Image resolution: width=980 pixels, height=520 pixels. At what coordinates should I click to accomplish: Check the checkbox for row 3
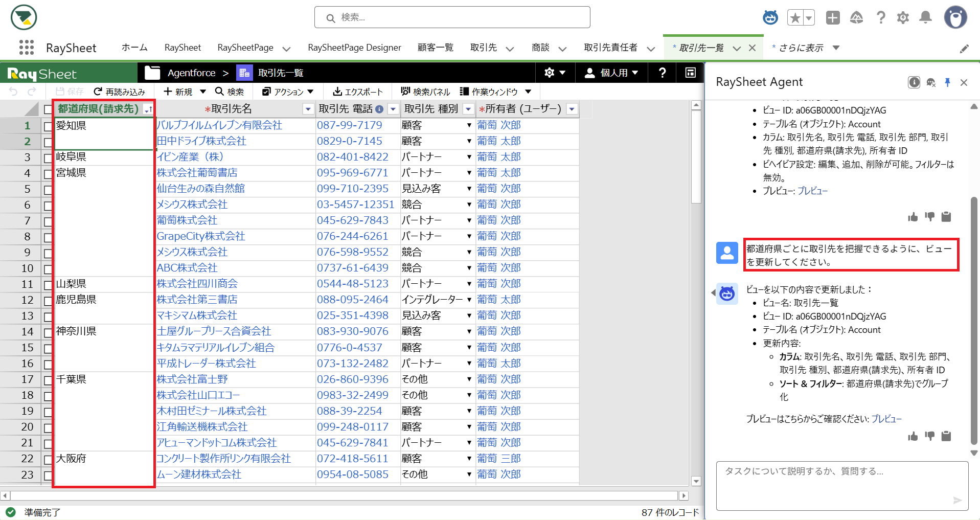tap(48, 158)
